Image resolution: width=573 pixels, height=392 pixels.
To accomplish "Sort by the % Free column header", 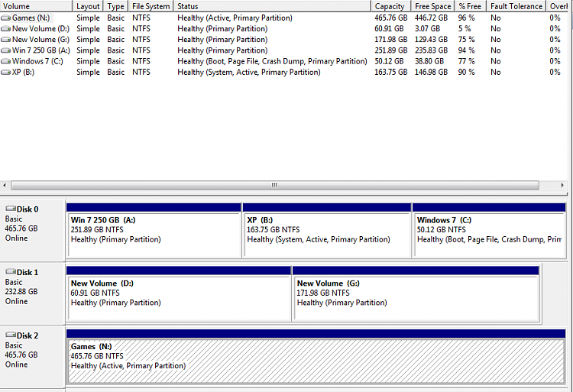I will 471,6.
